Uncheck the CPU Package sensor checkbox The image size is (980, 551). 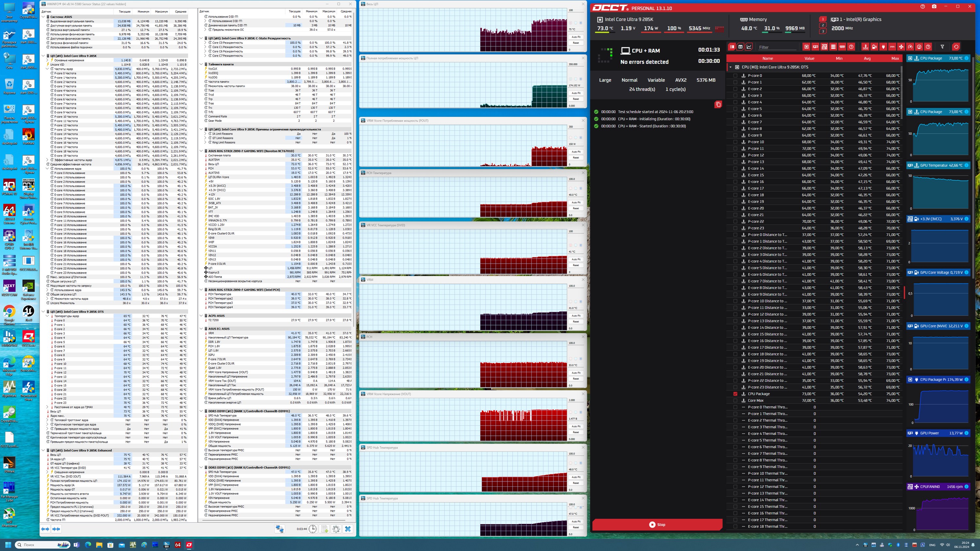(x=735, y=394)
